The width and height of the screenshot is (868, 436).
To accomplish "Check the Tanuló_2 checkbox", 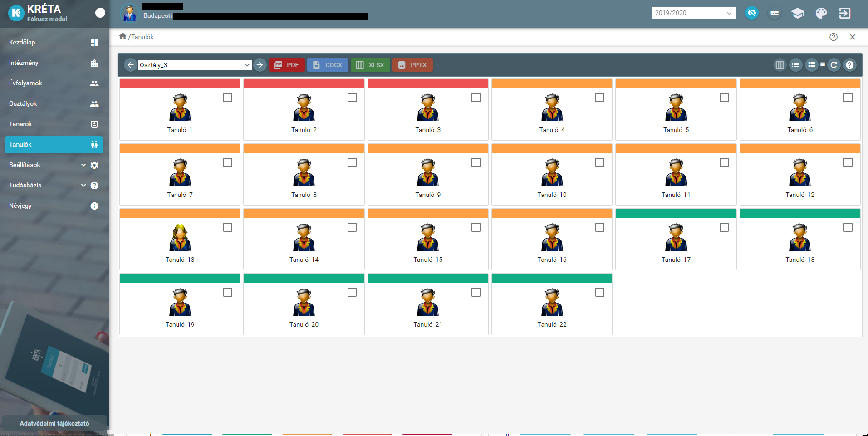I will pos(352,98).
